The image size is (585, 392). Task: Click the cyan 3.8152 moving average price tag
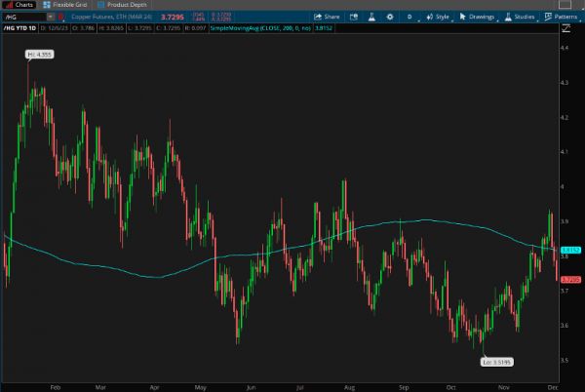tap(570, 250)
